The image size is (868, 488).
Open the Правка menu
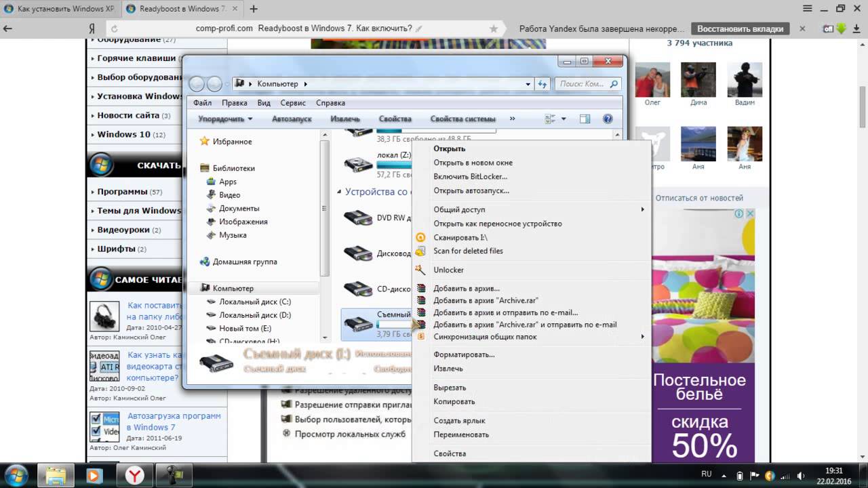point(234,103)
